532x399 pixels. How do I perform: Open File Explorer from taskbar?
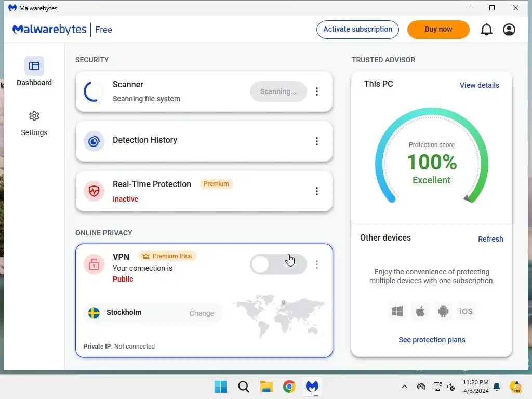click(x=267, y=387)
